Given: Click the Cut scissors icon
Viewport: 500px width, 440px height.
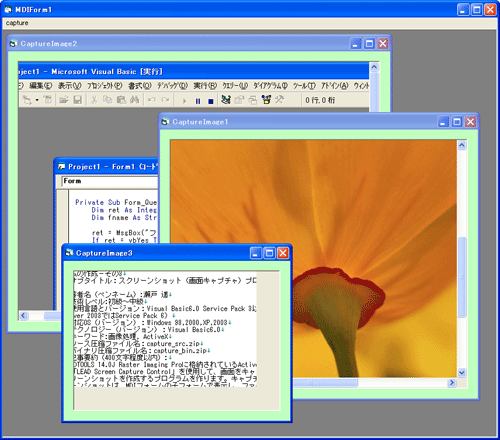Looking at the screenshot, I should pos(94,100).
